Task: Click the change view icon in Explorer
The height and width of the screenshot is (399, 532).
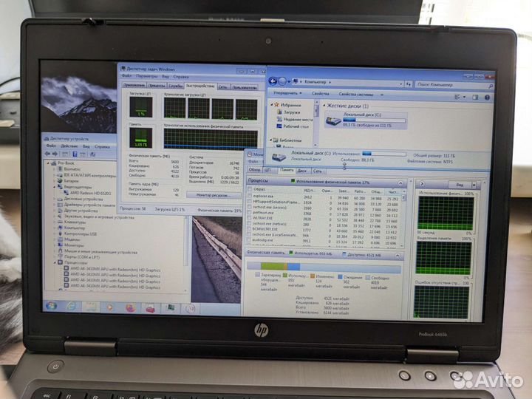Action: point(457,97)
